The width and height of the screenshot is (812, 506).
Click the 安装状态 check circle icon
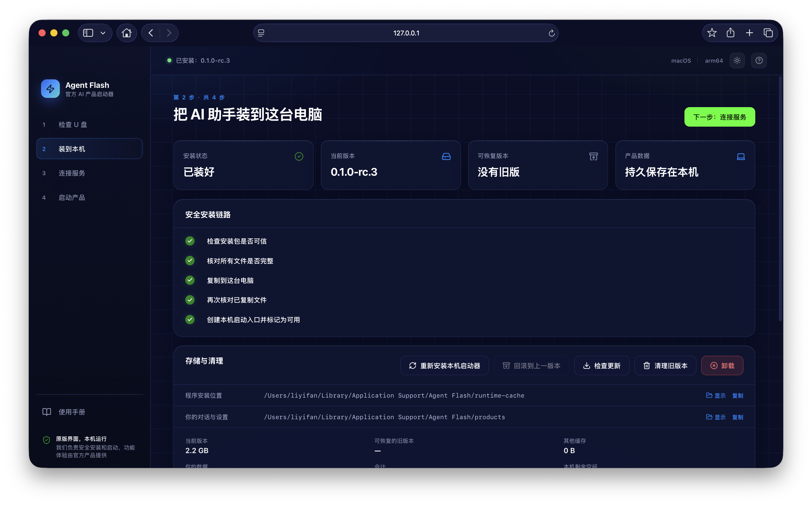pyautogui.click(x=299, y=156)
